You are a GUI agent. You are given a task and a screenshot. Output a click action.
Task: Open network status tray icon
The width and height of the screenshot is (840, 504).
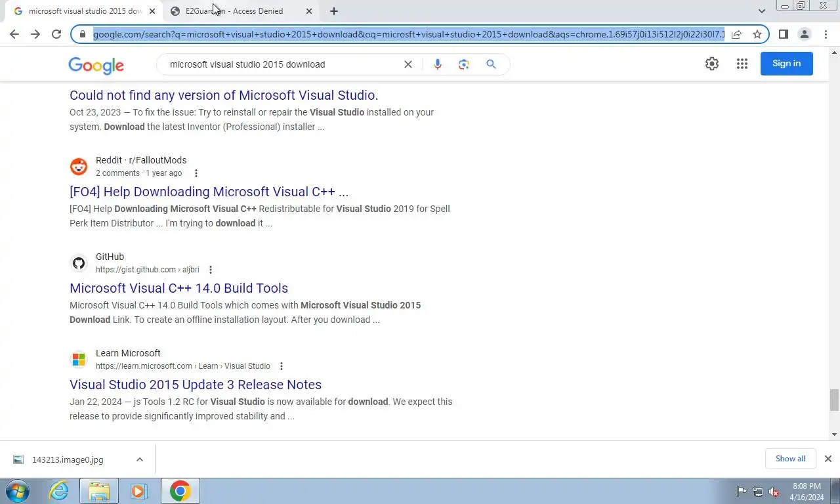[x=758, y=492]
